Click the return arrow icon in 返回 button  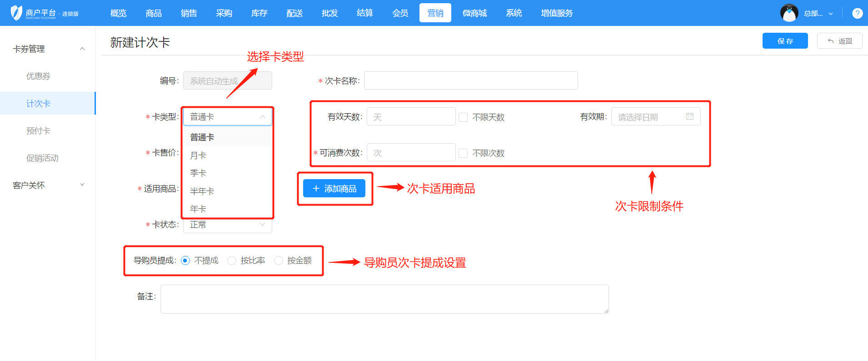coord(831,41)
